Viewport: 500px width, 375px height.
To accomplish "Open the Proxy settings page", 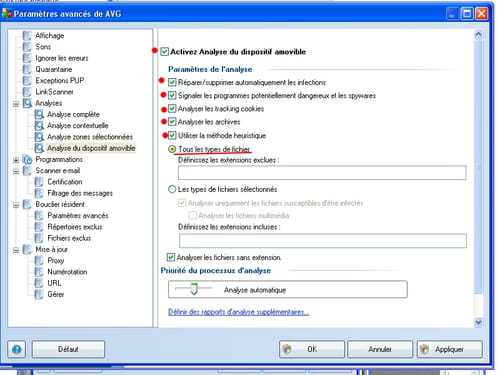I will pyautogui.click(x=56, y=261).
